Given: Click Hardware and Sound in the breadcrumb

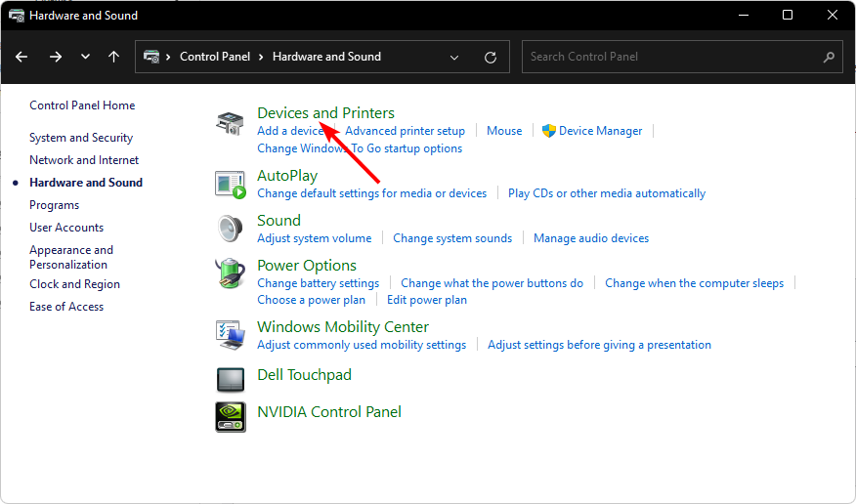Looking at the screenshot, I should [x=326, y=57].
